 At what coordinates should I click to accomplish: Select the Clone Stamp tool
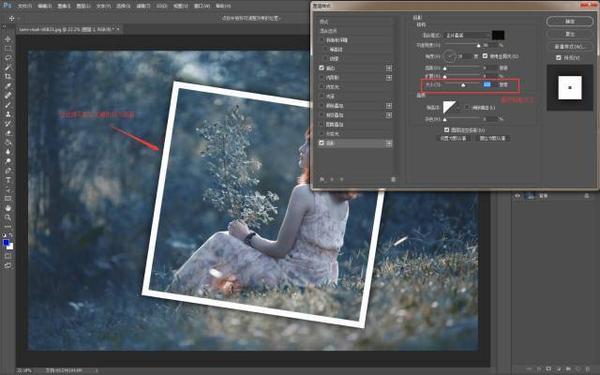8,114
